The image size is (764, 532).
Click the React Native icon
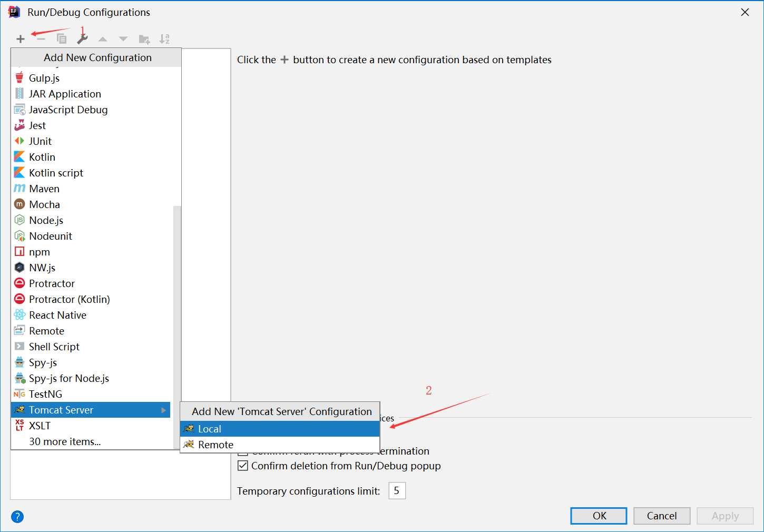pos(19,315)
